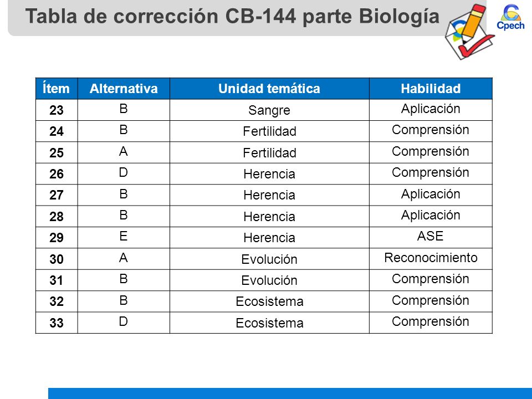Click the pencil and checkmark envelope icon
Screen dimensions: 532x399
click(469, 32)
